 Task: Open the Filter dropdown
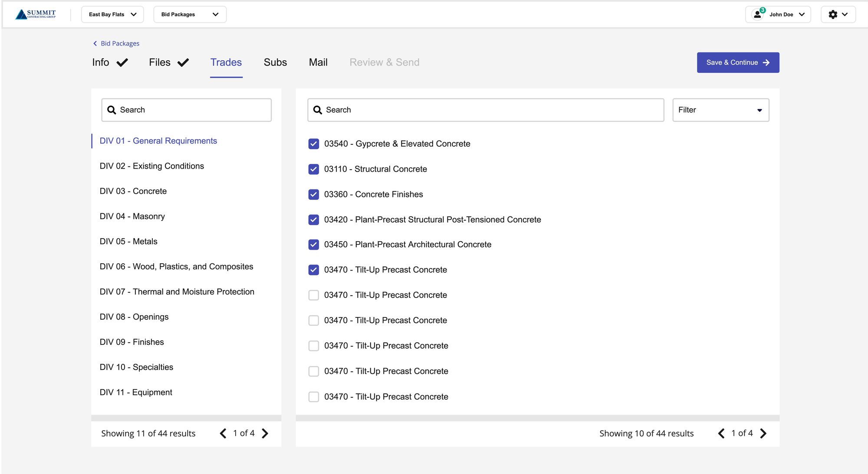tap(720, 110)
